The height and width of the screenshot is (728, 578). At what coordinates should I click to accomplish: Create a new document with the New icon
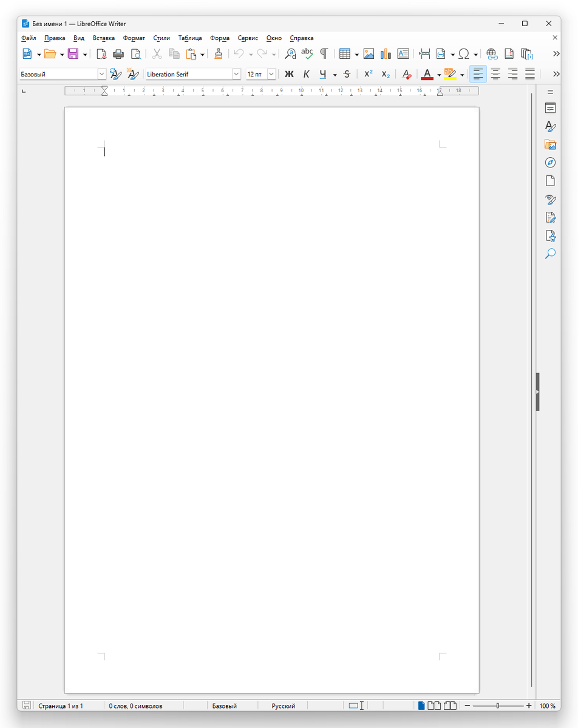pos(27,54)
